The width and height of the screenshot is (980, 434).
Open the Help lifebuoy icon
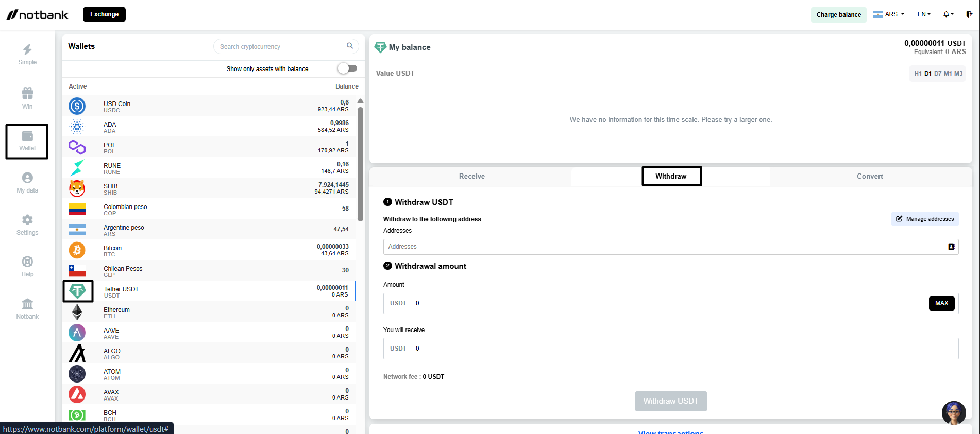click(x=27, y=262)
